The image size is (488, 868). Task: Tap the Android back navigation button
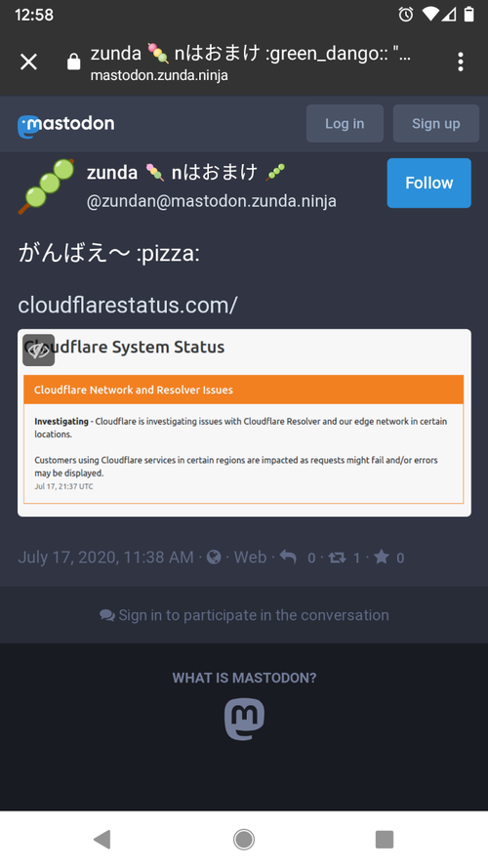(x=102, y=840)
